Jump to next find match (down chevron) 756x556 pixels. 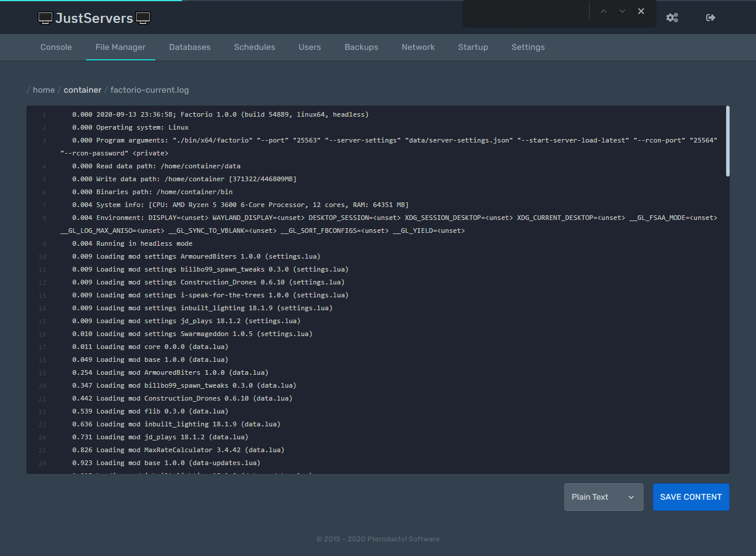[x=622, y=11]
